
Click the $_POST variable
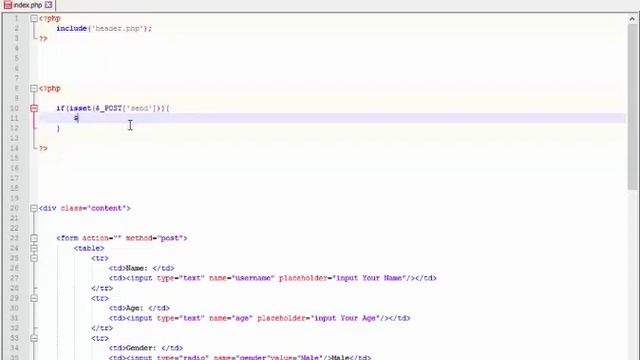108,108
